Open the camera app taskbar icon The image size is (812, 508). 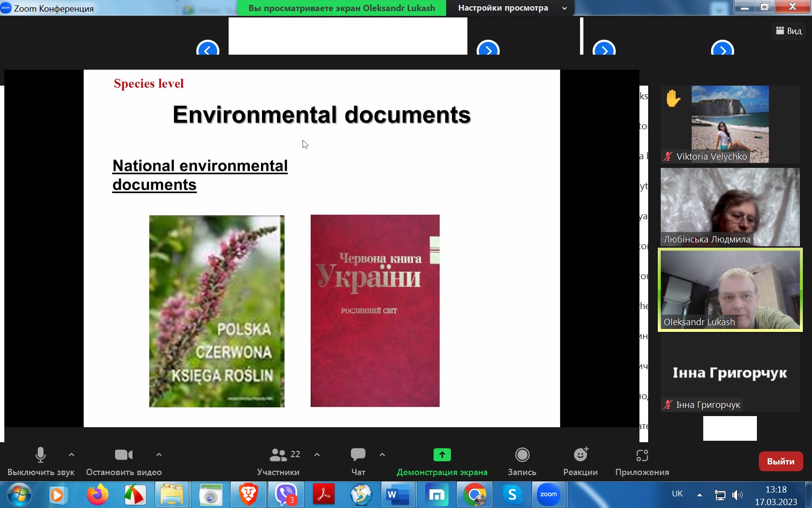click(x=210, y=495)
